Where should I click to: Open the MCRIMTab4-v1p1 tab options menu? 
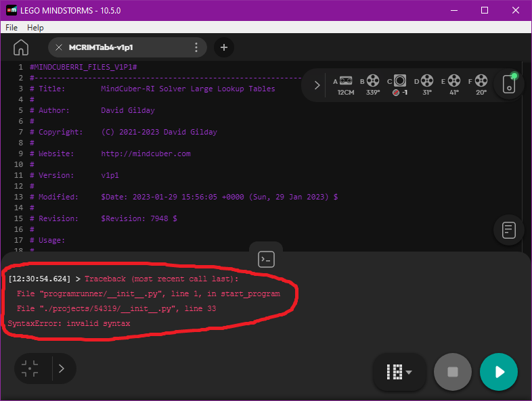click(196, 47)
